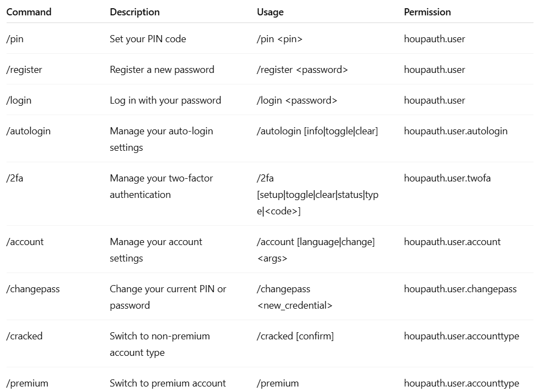Click the /register command name

pos(24,70)
